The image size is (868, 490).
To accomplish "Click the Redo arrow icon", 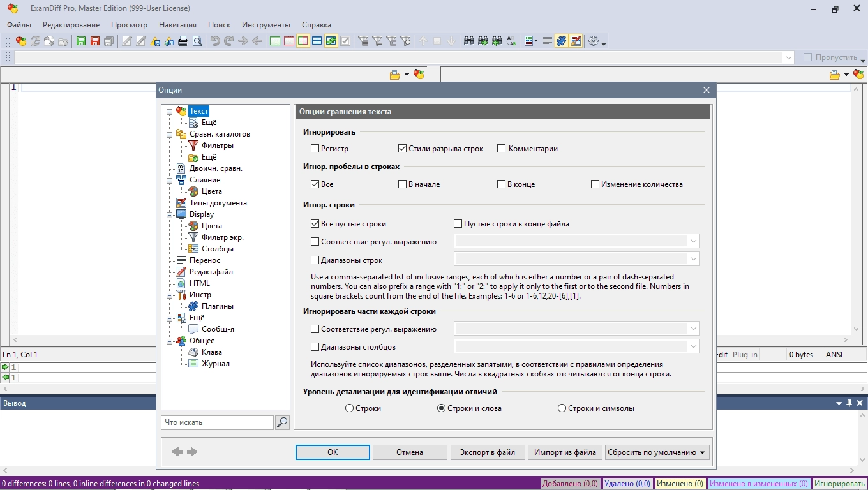I will tap(229, 41).
